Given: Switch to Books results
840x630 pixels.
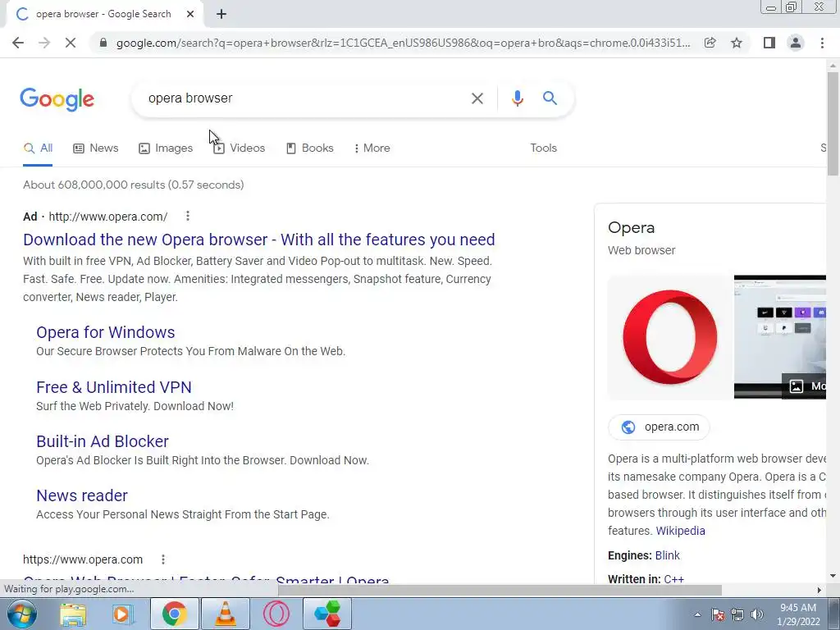Looking at the screenshot, I should (x=309, y=148).
